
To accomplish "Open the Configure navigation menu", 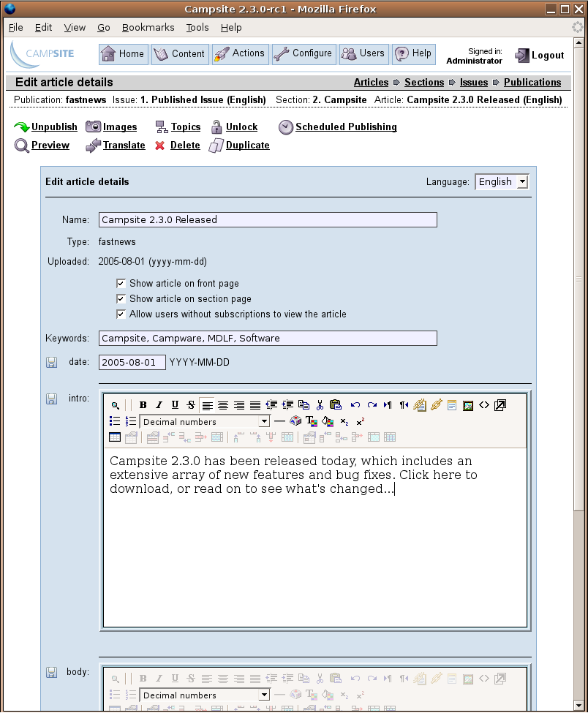I will [x=304, y=54].
